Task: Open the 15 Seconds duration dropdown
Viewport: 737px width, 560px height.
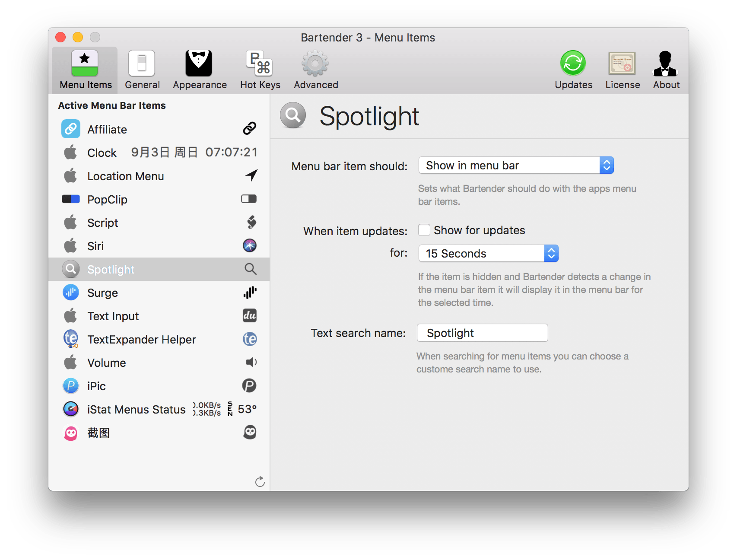Action: 488,253
